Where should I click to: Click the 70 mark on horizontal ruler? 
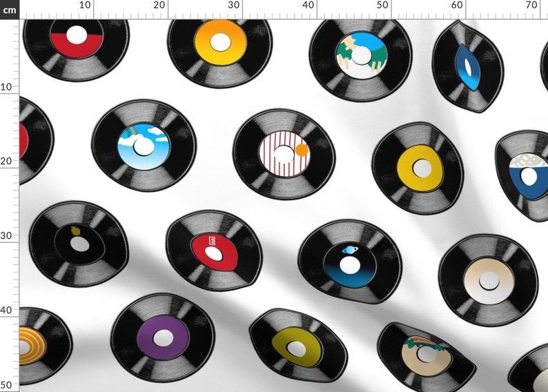click(531, 6)
